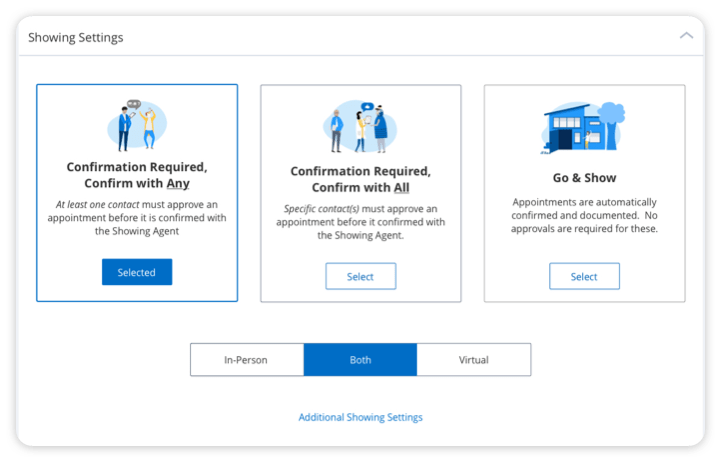Click the blue house Go & Show illustration
The image size is (721, 462).
583,128
